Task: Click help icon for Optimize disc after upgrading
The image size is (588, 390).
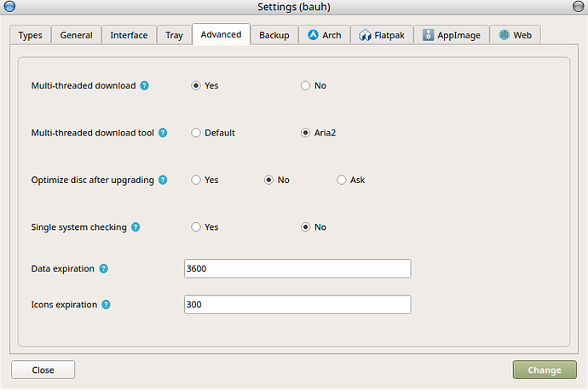Action: [163, 181]
